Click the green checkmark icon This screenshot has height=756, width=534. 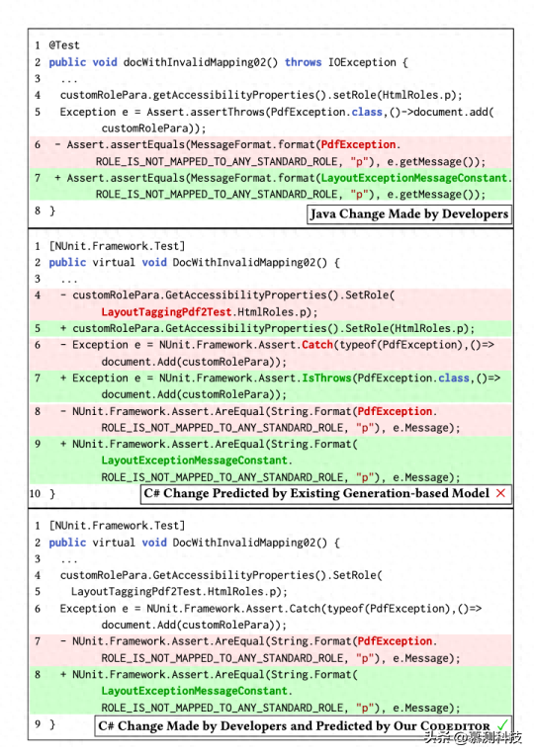pyautogui.click(x=502, y=724)
